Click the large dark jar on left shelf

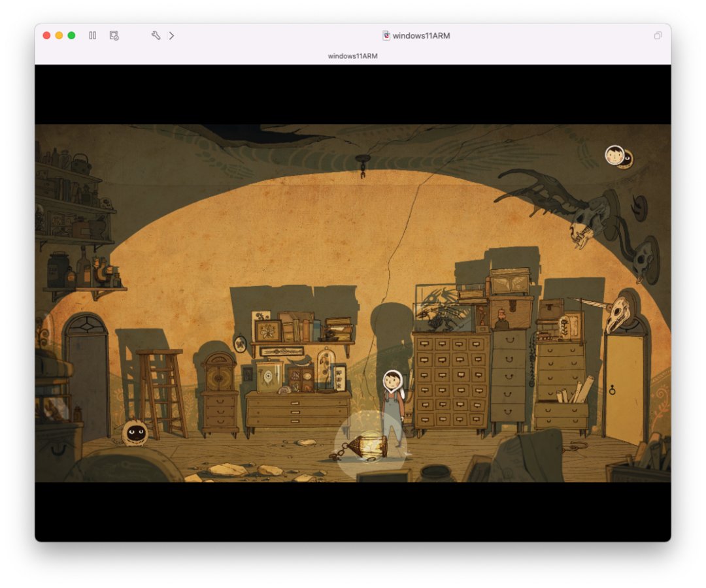tap(58, 269)
